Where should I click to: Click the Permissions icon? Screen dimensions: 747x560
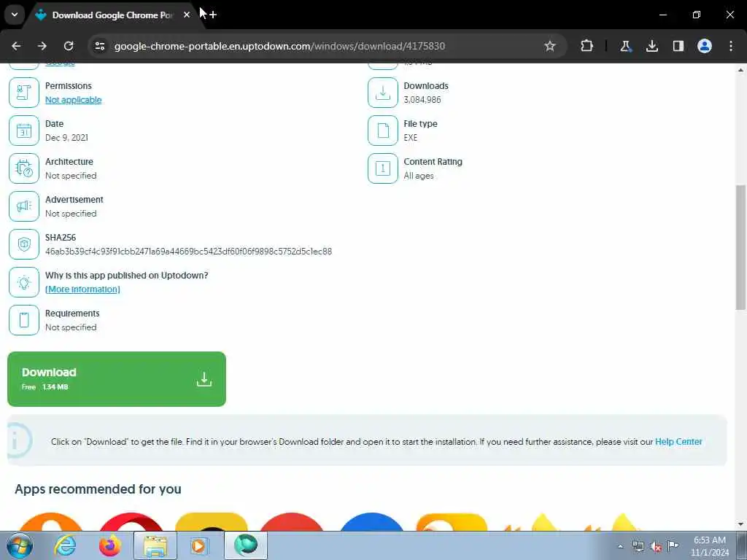[x=24, y=93]
